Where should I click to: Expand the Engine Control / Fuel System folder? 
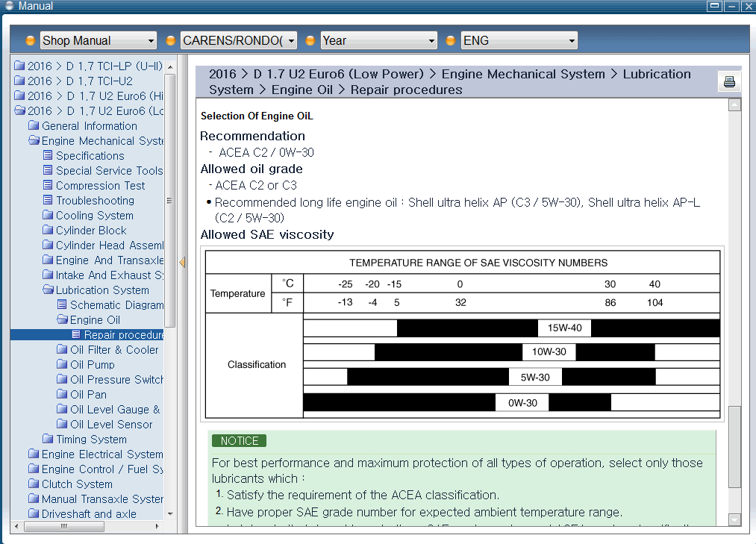point(96,469)
